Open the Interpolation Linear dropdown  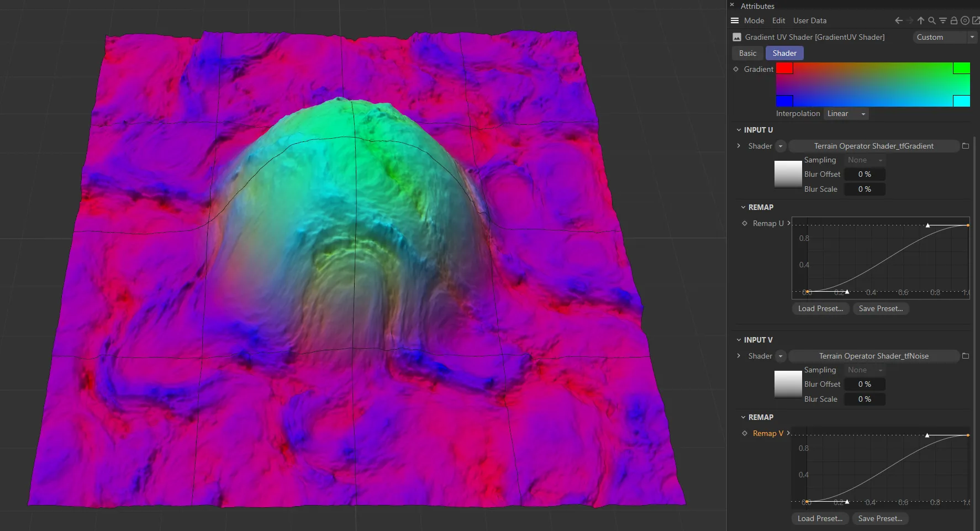pos(846,113)
